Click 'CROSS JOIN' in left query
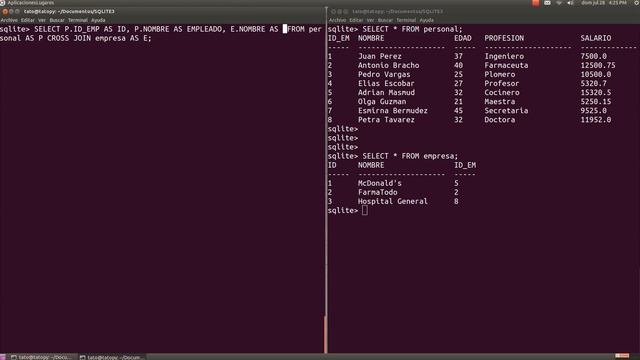This screenshot has height=360, width=640. [x=69, y=38]
